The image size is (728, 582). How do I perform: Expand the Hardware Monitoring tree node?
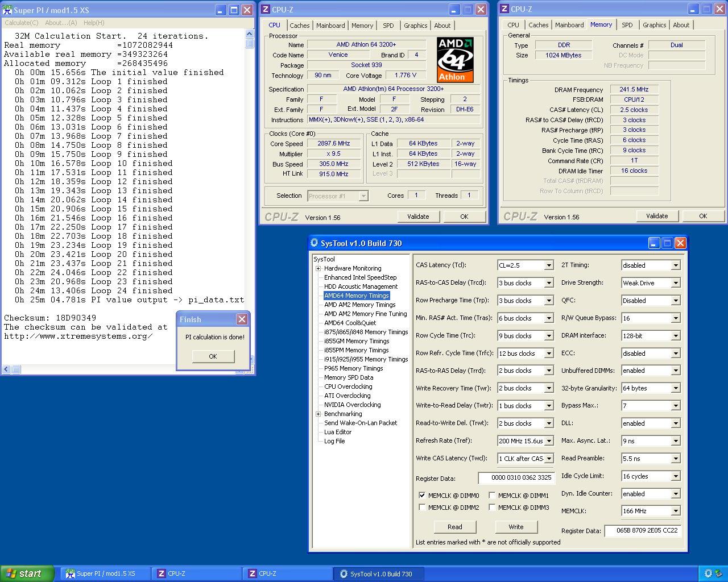click(x=318, y=268)
